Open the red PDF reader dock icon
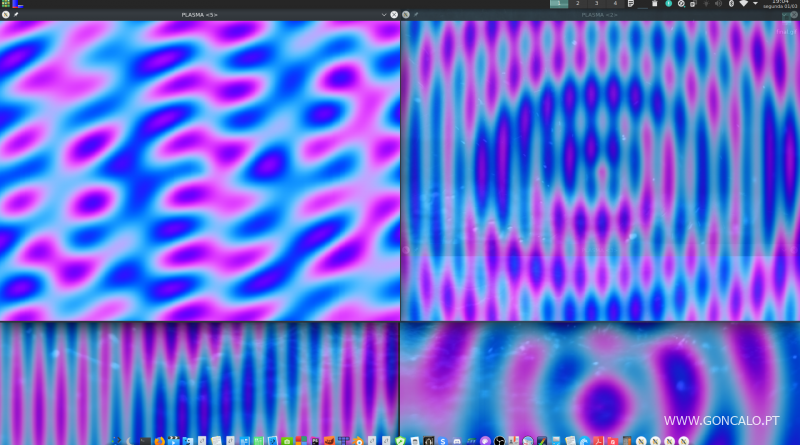Image resolution: width=800 pixels, height=445 pixels. click(x=598, y=440)
